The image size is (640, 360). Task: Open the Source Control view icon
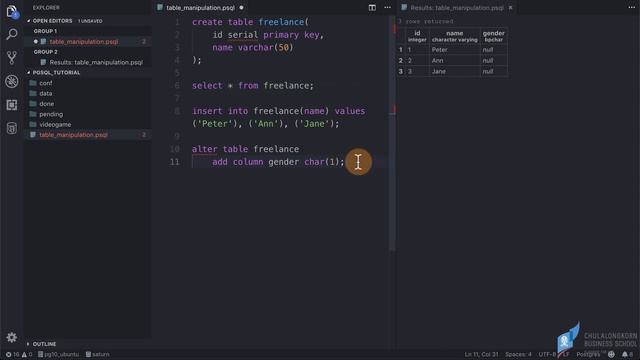tap(12, 58)
